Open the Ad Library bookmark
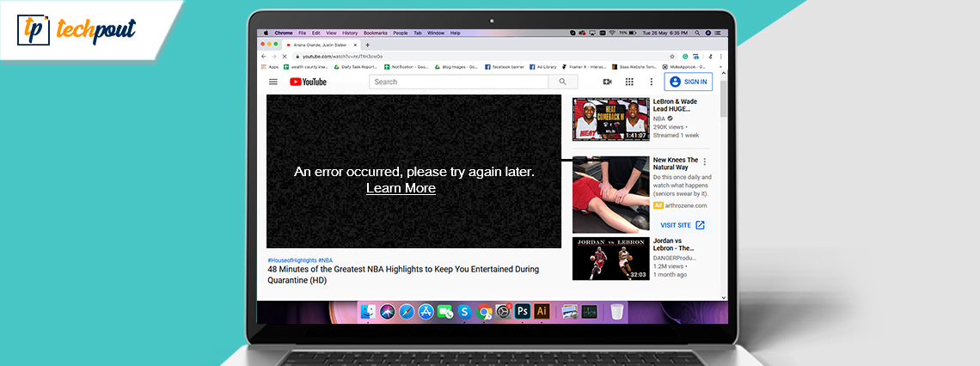 (543, 67)
